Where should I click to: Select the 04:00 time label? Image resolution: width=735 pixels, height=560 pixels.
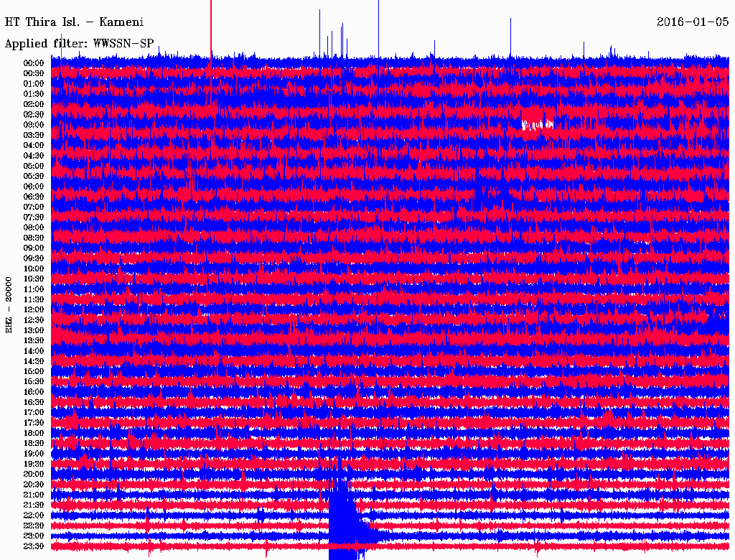click(x=34, y=145)
